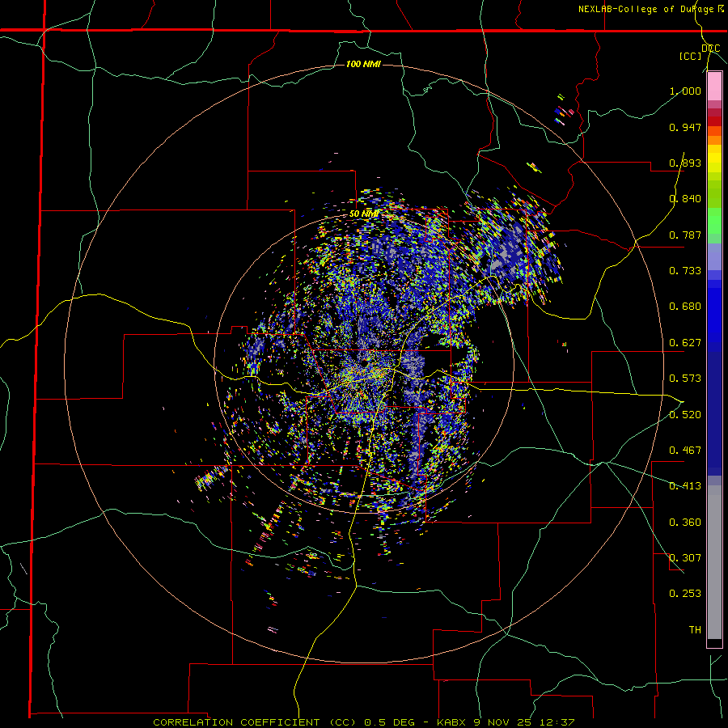Pick the red segment of the color bar
Screen dimensions: 728x728
click(x=714, y=121)
